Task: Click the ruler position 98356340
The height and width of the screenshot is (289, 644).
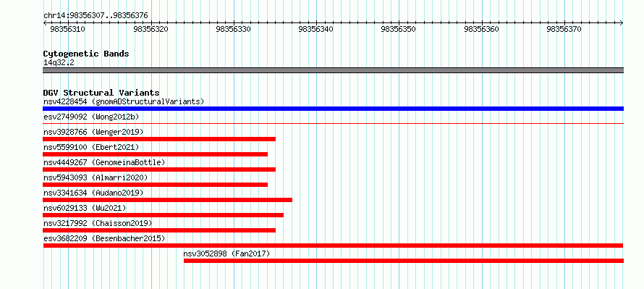Action: tap(315, 30)
